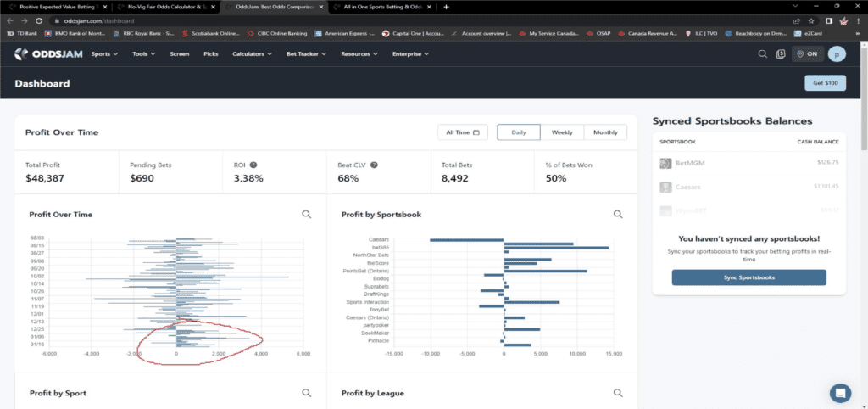The image size is (868, 409).
Task: Magnify the Profit Over Time chart
Action: click(x=307, y=215)
